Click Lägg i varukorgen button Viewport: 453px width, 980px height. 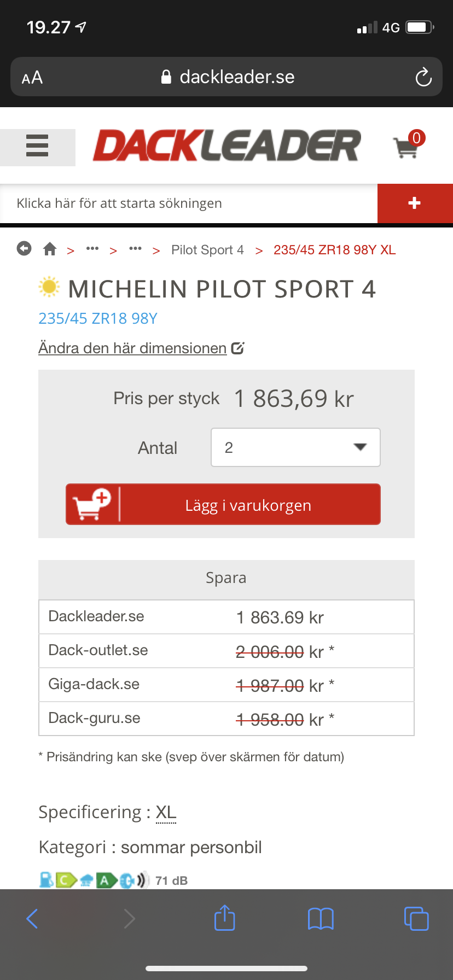pyautogui.click(x=223, y=504)
